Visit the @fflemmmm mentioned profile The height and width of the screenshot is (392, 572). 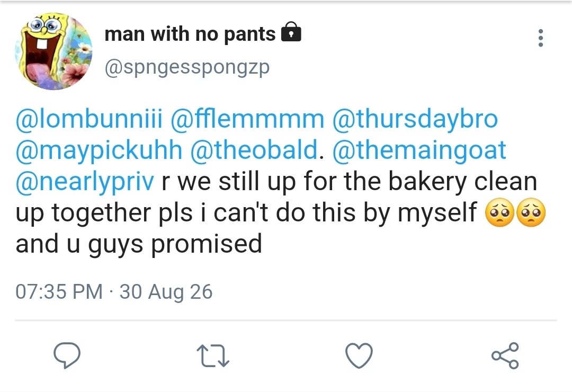[247, 119]
